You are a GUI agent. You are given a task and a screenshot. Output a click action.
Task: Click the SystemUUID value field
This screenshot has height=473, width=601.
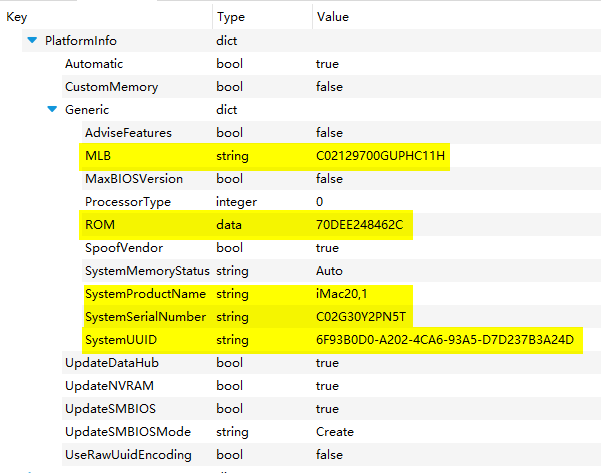click(445, 340)
